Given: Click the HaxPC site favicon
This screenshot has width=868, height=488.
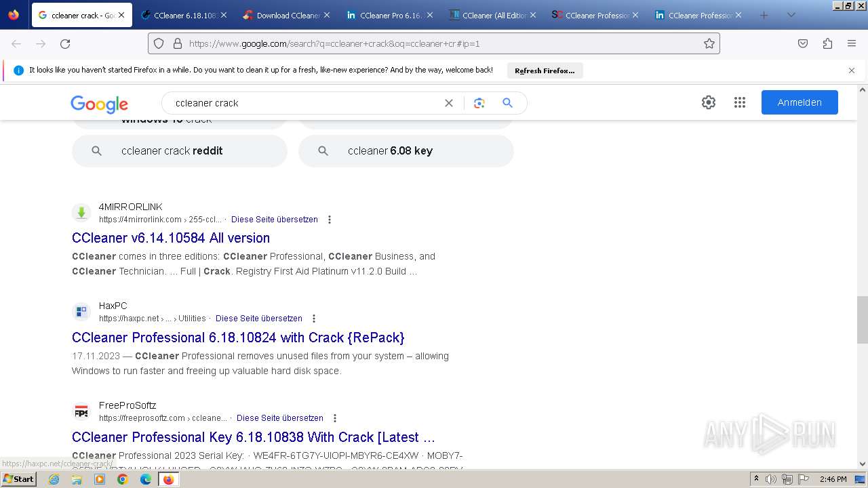Looking at the screenshot, I should click(81, 312).
